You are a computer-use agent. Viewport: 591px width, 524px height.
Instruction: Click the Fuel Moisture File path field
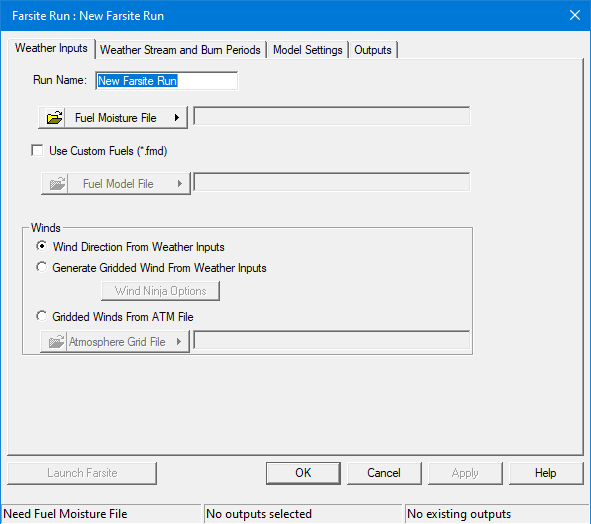(332, 116)
